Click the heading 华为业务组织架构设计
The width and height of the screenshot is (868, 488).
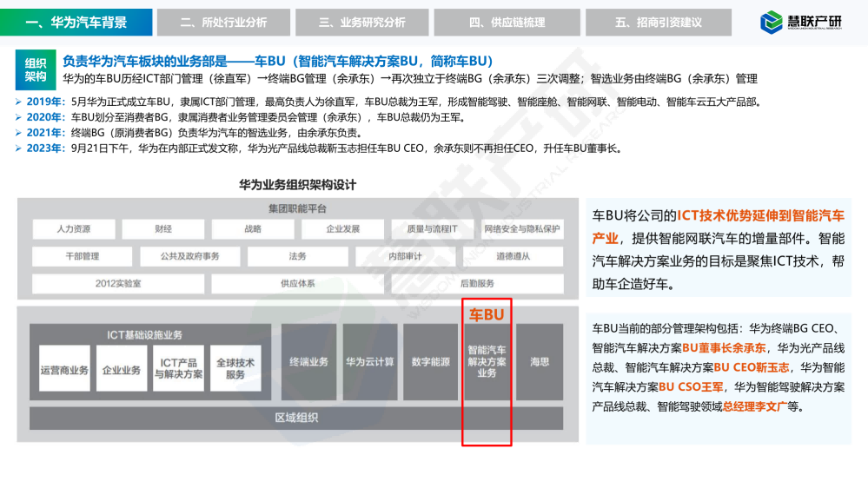click(x=298, y=185)
